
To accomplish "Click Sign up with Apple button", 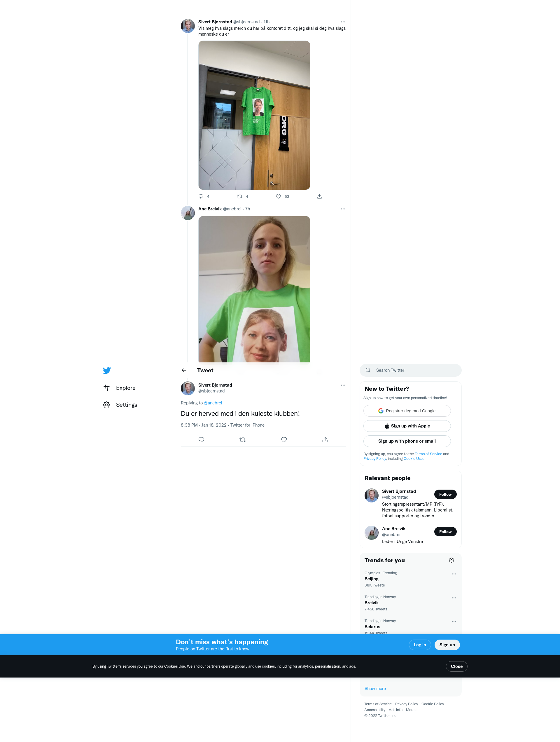I will click(407, 426).
